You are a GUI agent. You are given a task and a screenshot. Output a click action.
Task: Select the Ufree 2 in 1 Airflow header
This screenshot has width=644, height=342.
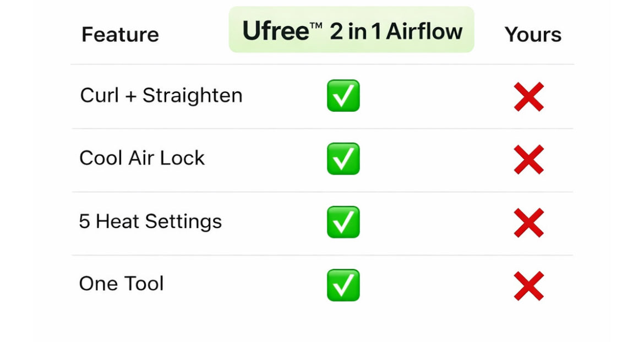coord(351,30)
